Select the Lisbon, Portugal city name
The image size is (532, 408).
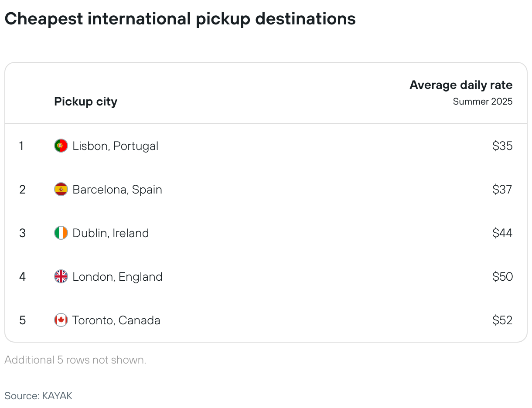116,146
